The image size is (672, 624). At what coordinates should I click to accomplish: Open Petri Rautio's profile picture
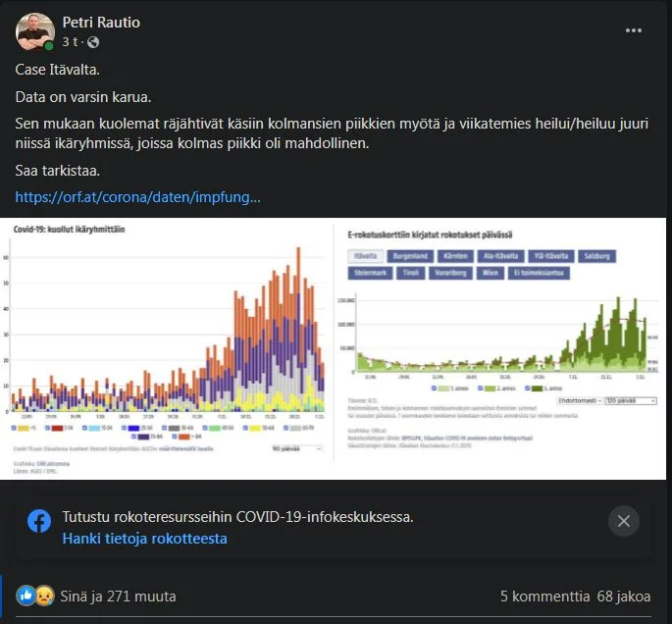[x=35, y=31]
